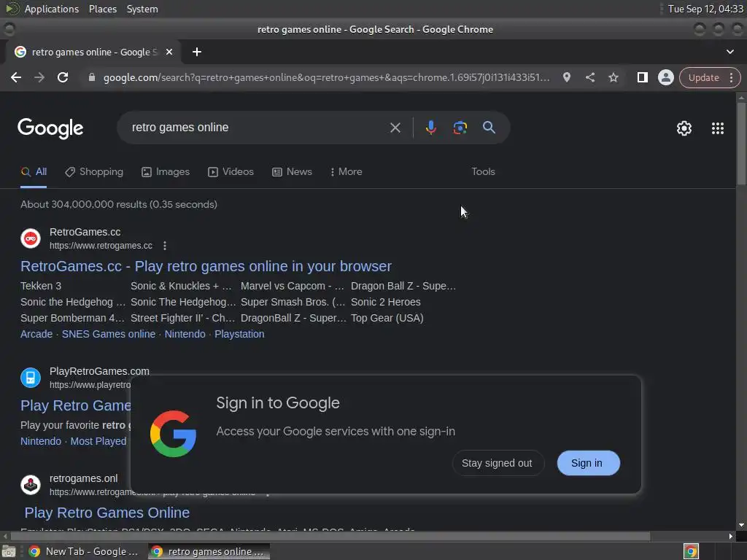Select retro games online taskbar window

[x=209, y=551]
